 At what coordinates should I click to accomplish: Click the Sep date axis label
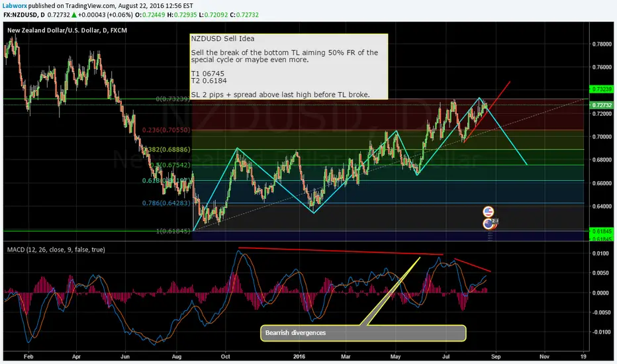(496, 357)
